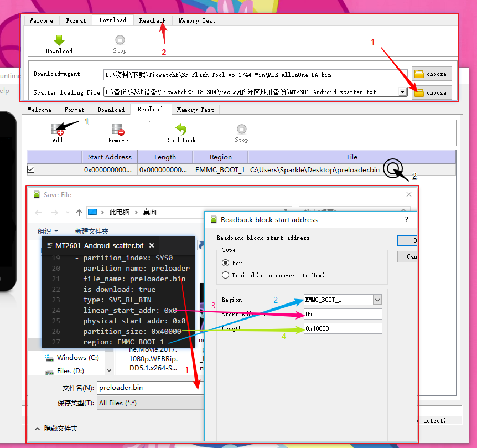
Task: Select the Download tab in top panel
Action: (113, 20)
